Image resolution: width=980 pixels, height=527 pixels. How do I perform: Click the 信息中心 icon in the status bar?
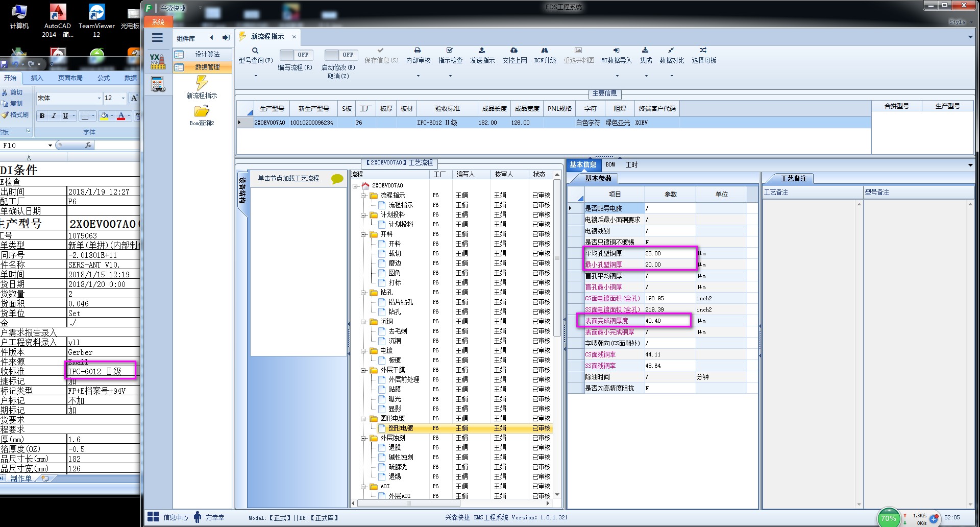[x=153, y=517]
